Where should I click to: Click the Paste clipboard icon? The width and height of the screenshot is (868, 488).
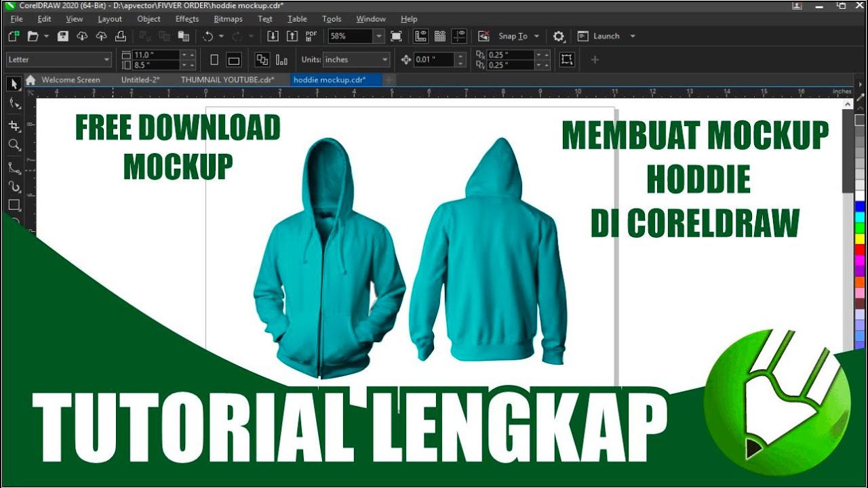pyautogui.click(x=183, y=36)
